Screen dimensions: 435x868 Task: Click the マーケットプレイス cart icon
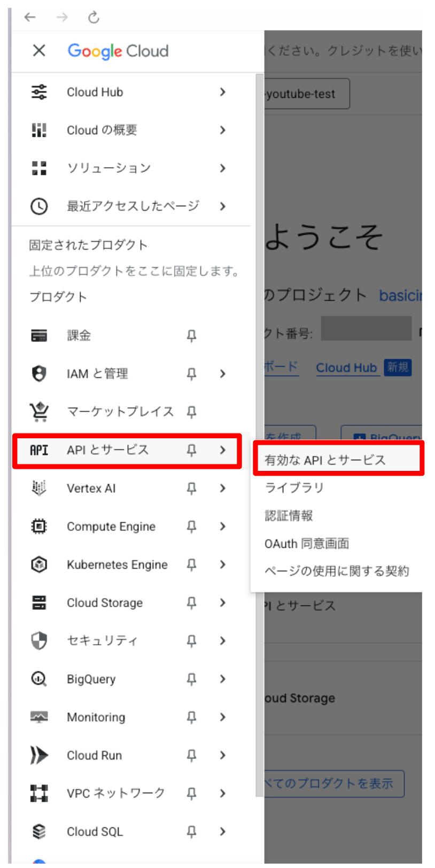pos(39,412)
